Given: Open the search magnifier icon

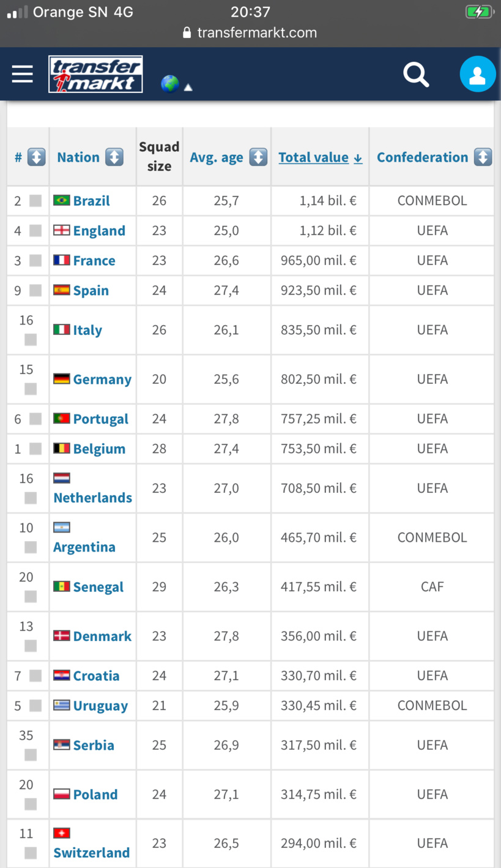Looking at the screenshot, I should (x=417, y=74).
